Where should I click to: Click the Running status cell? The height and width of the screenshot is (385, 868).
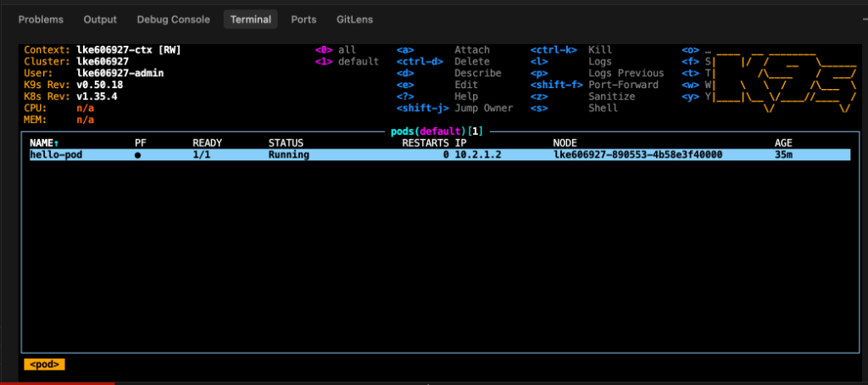pyautogui.click(x=289, y=154)
